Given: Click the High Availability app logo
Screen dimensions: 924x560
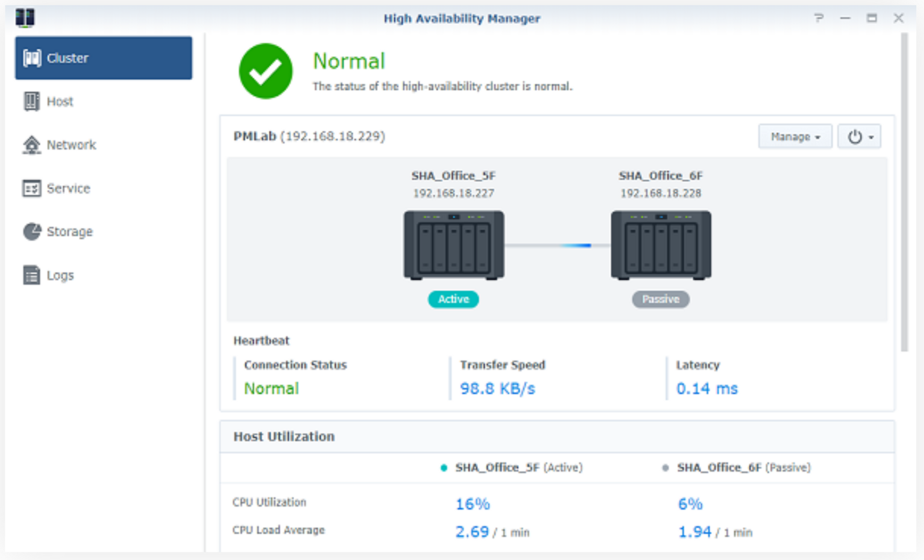Looking at the screenshot, I should 24,18.
